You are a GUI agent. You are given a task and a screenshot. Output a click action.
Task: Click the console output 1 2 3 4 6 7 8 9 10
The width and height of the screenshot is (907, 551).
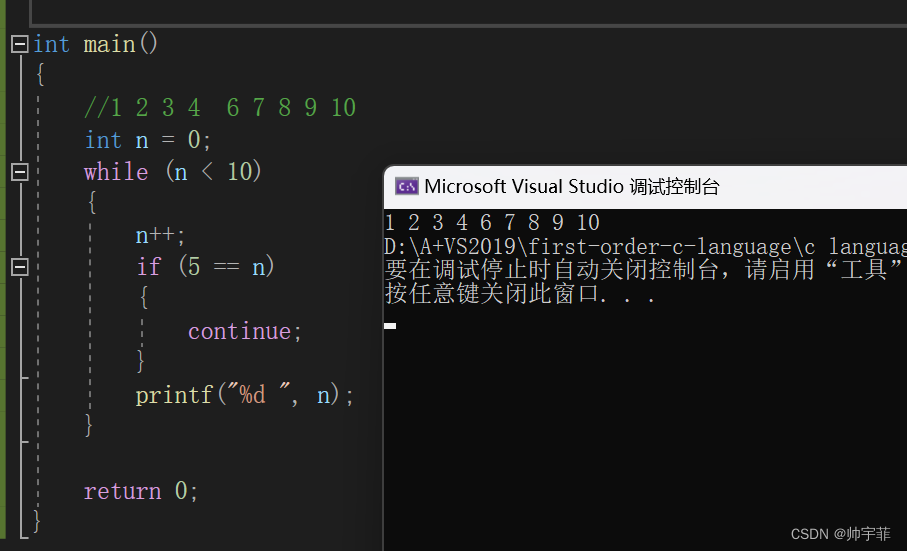tap(492, 223)
